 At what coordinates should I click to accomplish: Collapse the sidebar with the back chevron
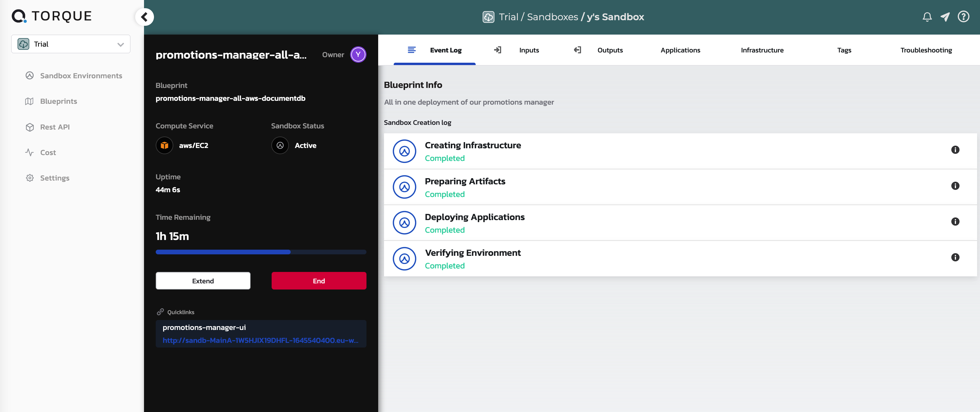click(x=145, y=17)
